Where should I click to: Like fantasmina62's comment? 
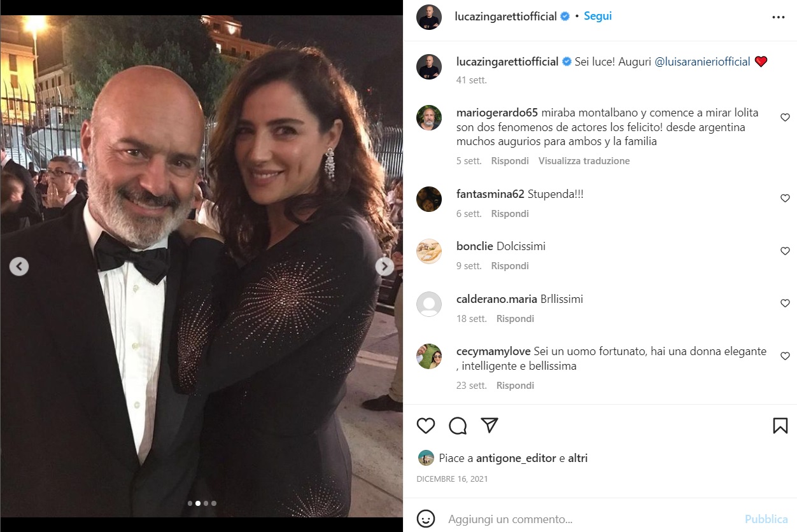785,199
